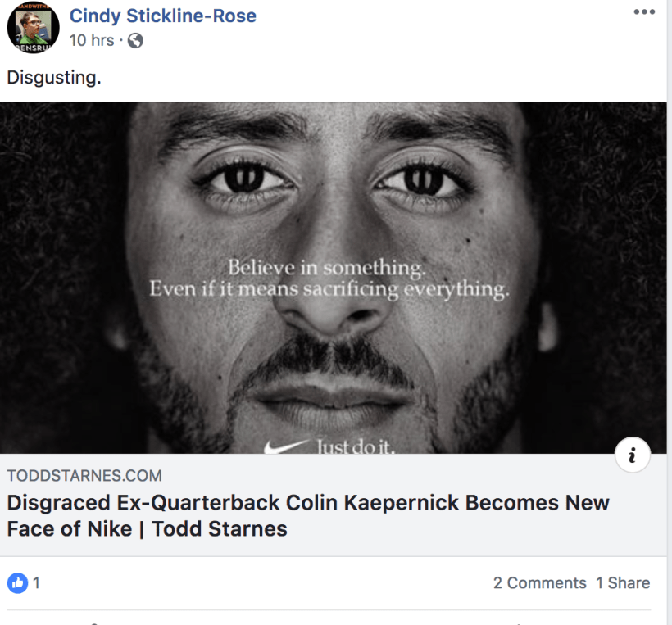Open Cindy Stickline-Rose's profile

[163, 16]
